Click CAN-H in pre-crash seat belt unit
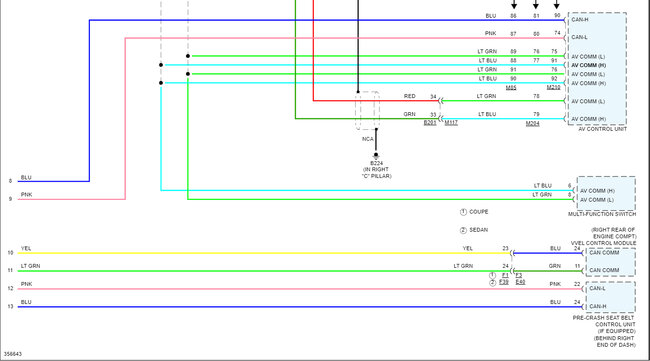Viewport: 650px width, 361px height. pos(598,306)
